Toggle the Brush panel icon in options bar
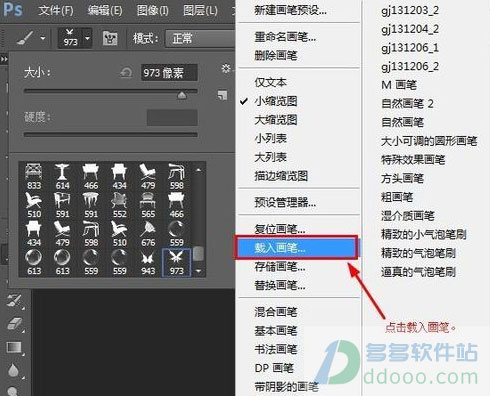This screenshot has height=396, width=490. click(x=110, y=38)
